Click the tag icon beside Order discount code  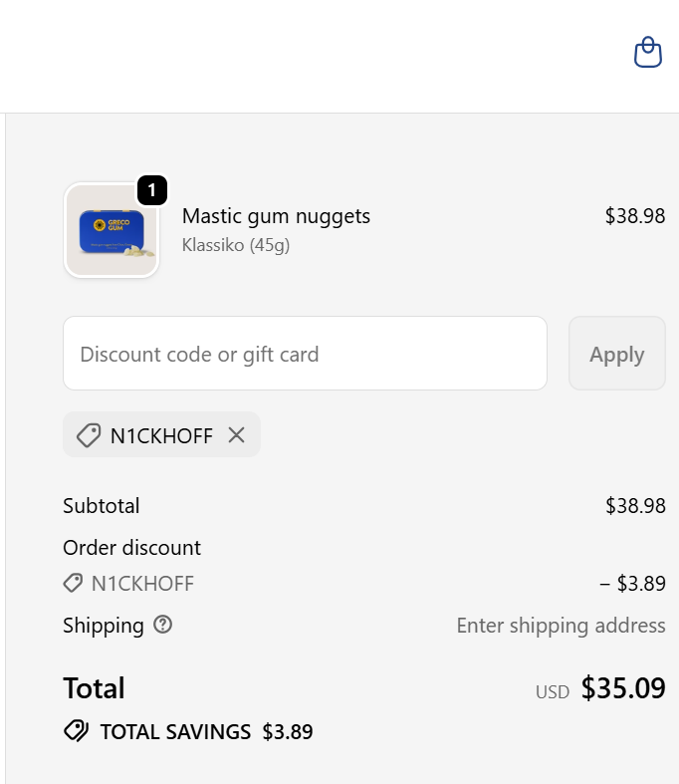coord(73,584)
